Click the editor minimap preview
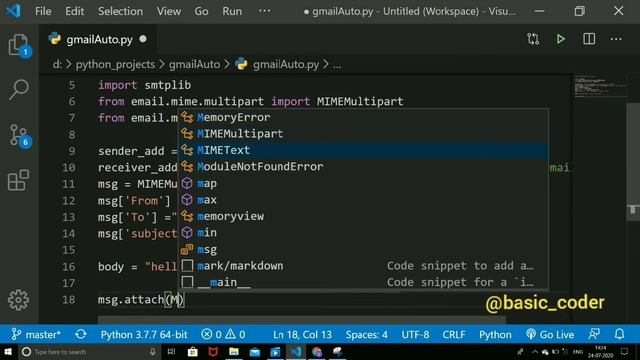Screen dimensions: 640x360 (599, 87)
